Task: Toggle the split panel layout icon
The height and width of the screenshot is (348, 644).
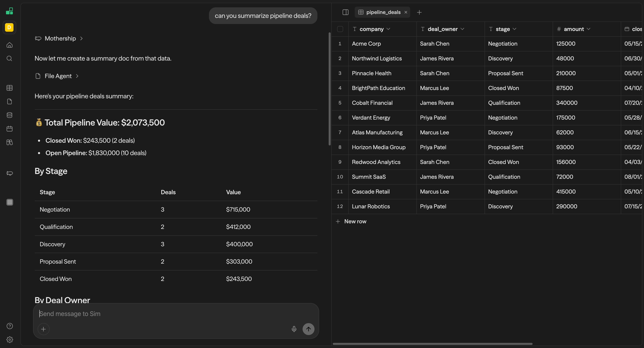Action: click(x=345, y=12)
